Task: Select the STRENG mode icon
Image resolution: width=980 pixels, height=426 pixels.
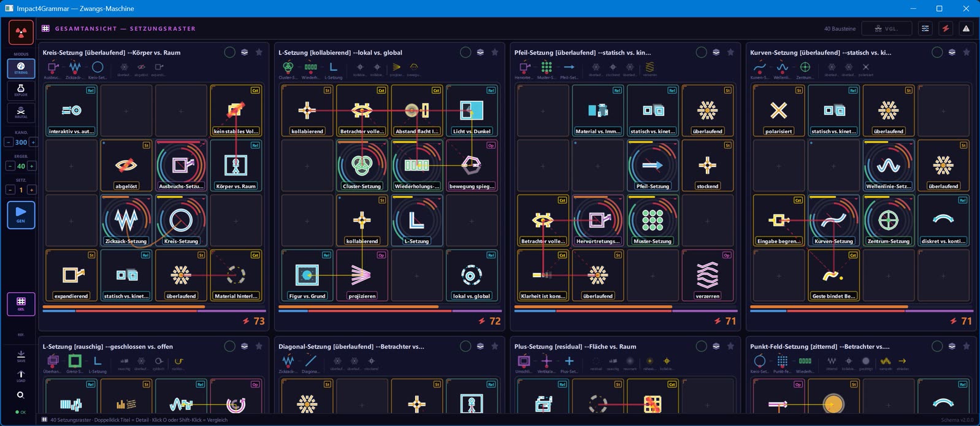Action: click(21, 68)
